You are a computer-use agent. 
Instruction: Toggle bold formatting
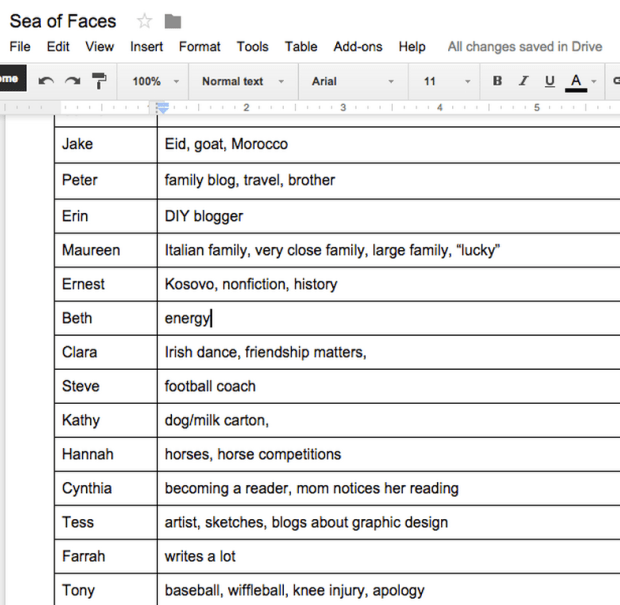pyautogui.click(x=497, y=82)
